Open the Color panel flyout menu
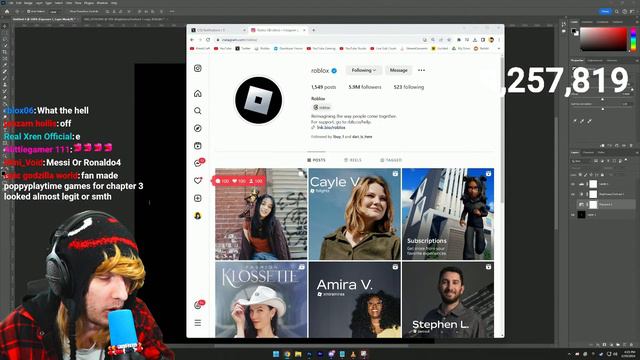640x360 pixels. 636,22
